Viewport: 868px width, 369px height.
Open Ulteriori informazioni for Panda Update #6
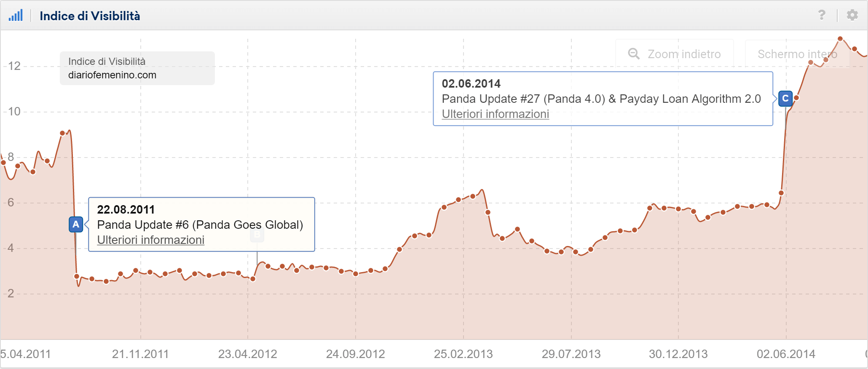pos(151,240)
